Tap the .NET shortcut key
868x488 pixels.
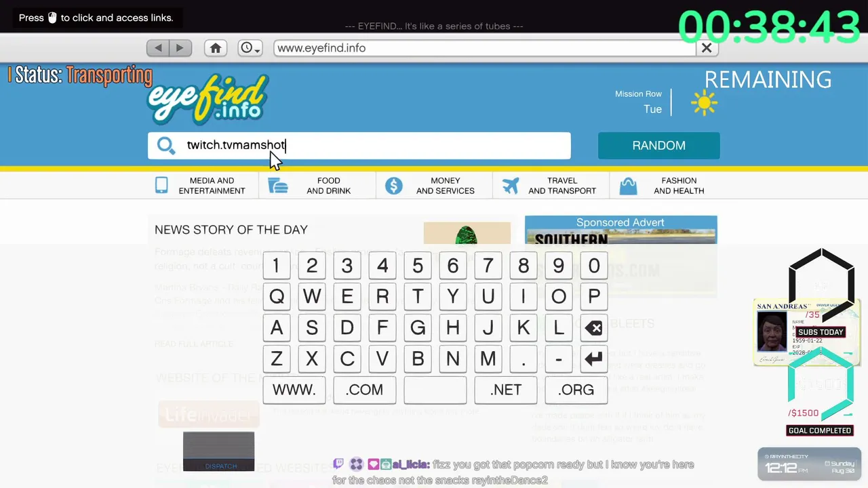(506, 390)
